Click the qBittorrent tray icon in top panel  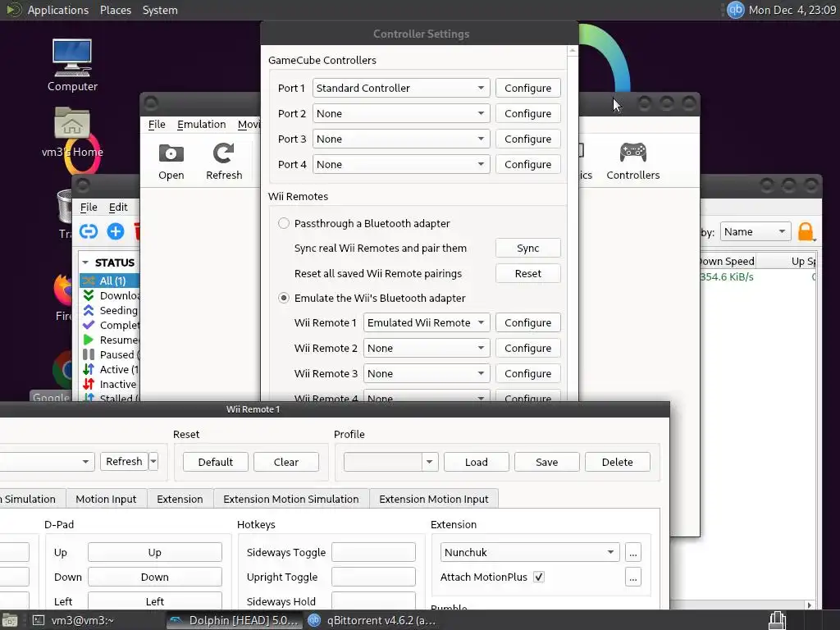coord(735,10)
